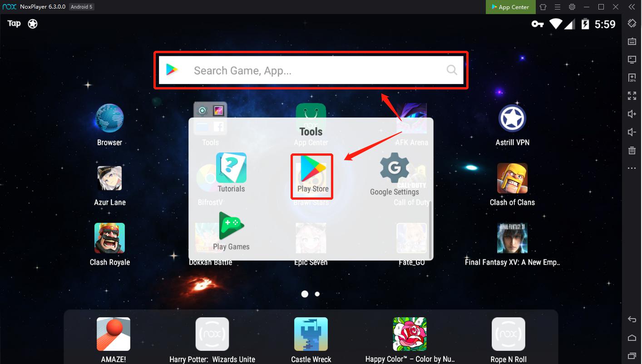Screen dimensions: 642x364
Task: Collapse the sidebar with the double chevron
Action: [x=631, y=7]
